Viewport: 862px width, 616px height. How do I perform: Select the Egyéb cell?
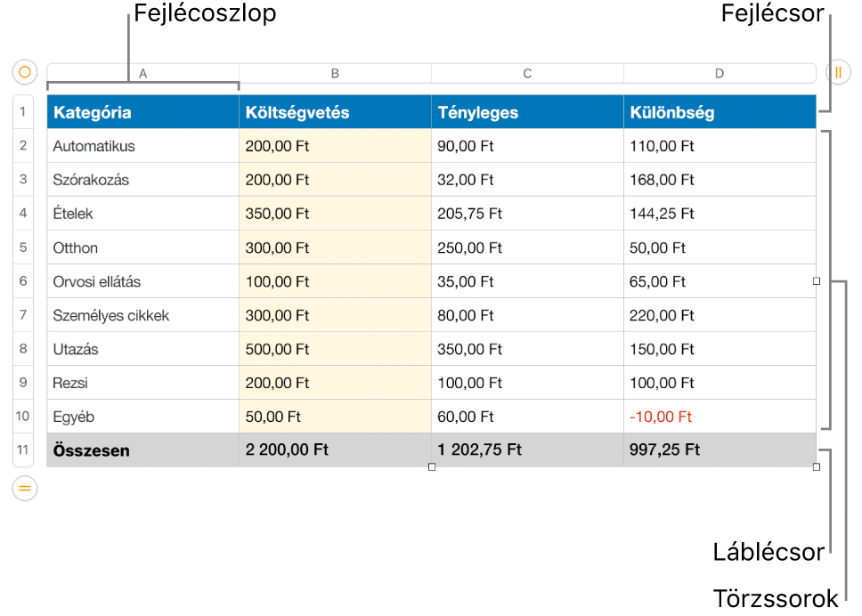(x=143, y=417)
